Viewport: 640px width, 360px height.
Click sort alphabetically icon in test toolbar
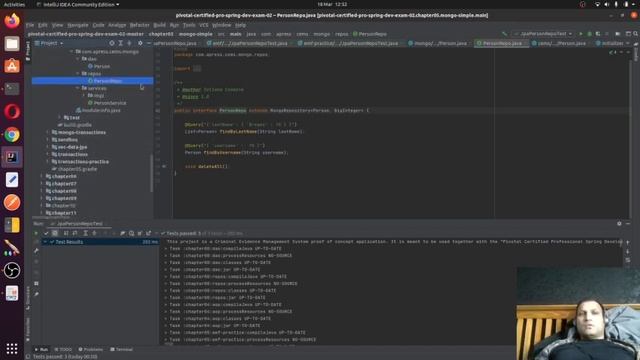66,233
